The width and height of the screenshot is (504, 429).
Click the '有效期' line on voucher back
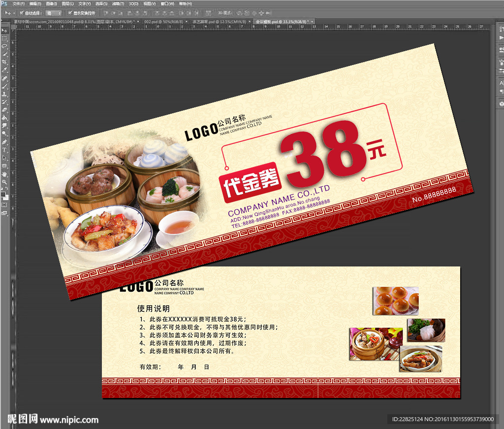174,367
